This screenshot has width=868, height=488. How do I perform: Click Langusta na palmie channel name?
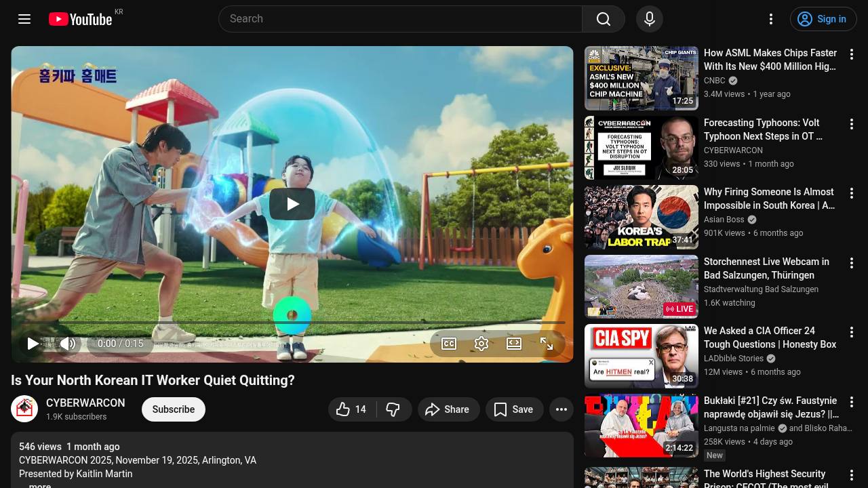pyautogui.click(x=739, y=428)
